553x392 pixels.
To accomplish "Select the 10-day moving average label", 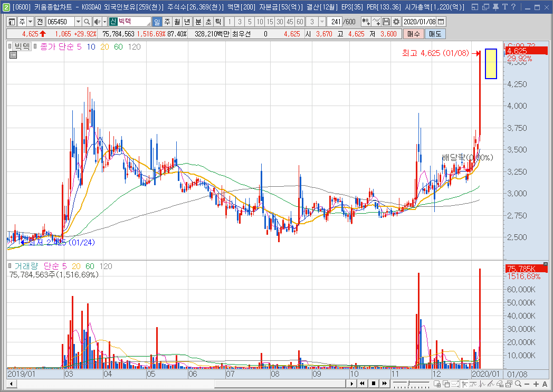I will point(91,47).
